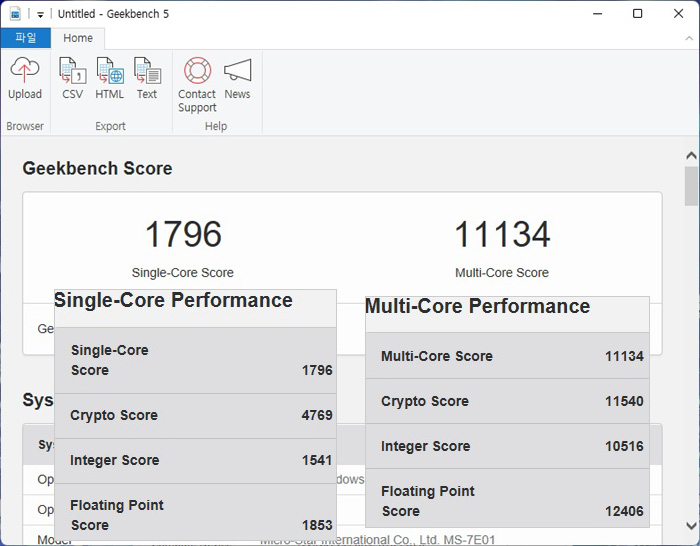This screenshot has height=546, width=700.
Task: Click the large 11134 multi-core score
Action: [502, 234]
